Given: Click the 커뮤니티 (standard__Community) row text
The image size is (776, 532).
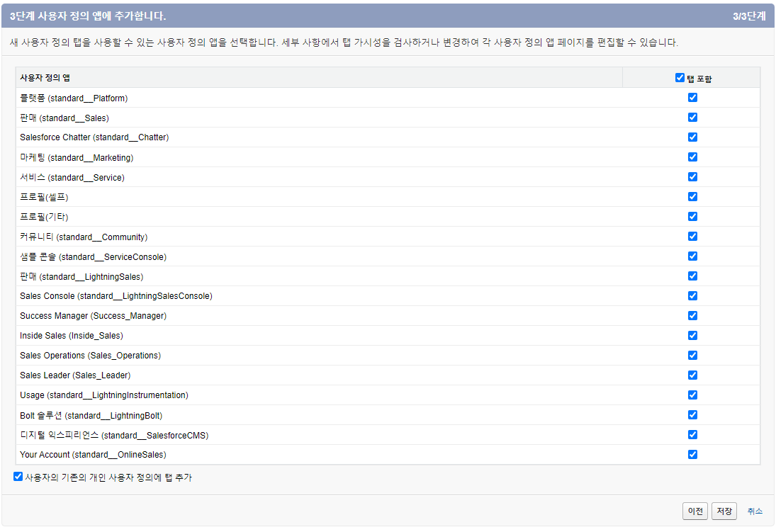Looking at the screenshot, I should (84, 237).
